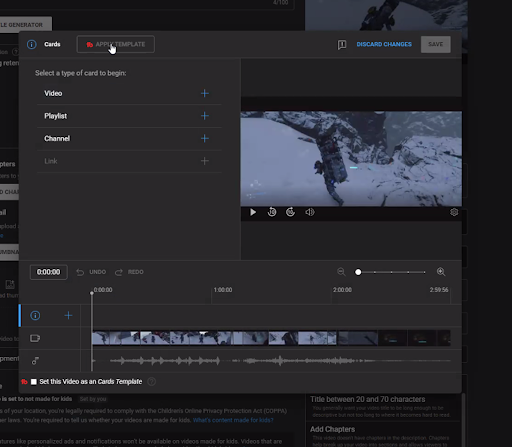Click the 0:00:00 timecode field

point(49,272)
